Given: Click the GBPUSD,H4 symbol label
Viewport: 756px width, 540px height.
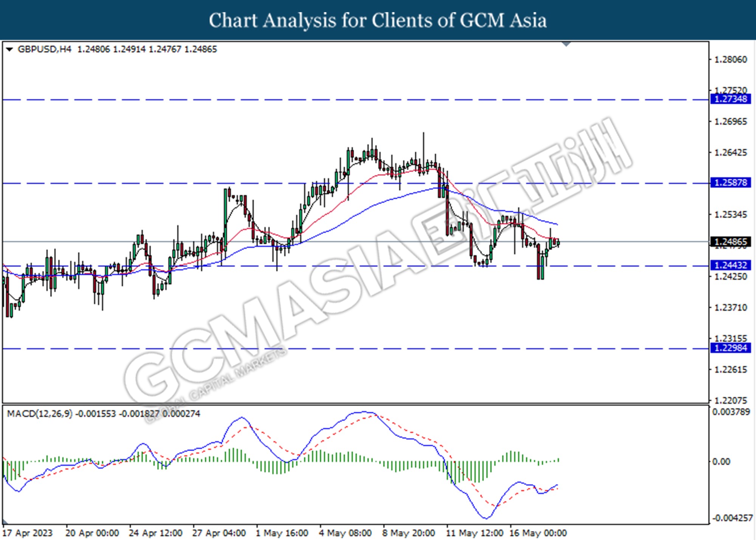Looking at the screenshot, I should [x=44, y=49].
